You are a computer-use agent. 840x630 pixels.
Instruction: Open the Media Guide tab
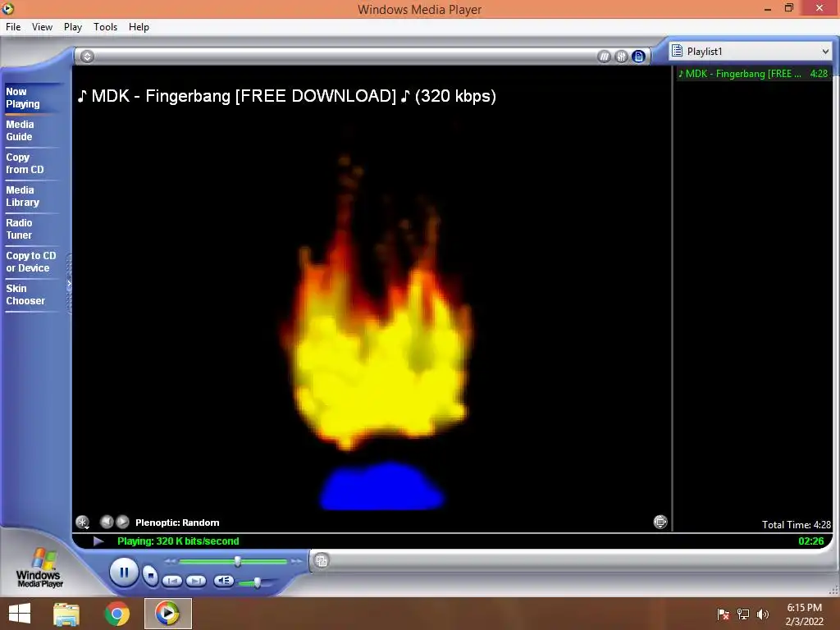click(20, 130)
